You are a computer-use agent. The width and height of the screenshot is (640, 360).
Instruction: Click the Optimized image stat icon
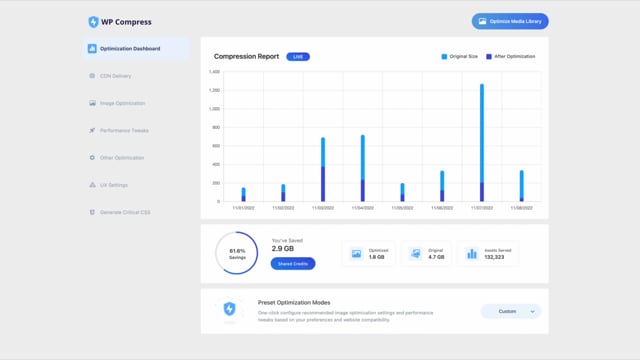[356, 254]
